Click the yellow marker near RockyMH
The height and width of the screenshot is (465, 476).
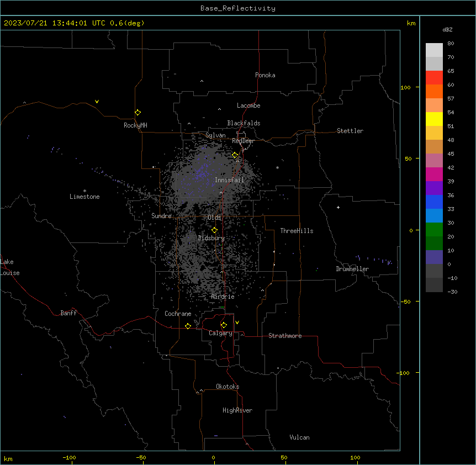[x=138, y=113]
